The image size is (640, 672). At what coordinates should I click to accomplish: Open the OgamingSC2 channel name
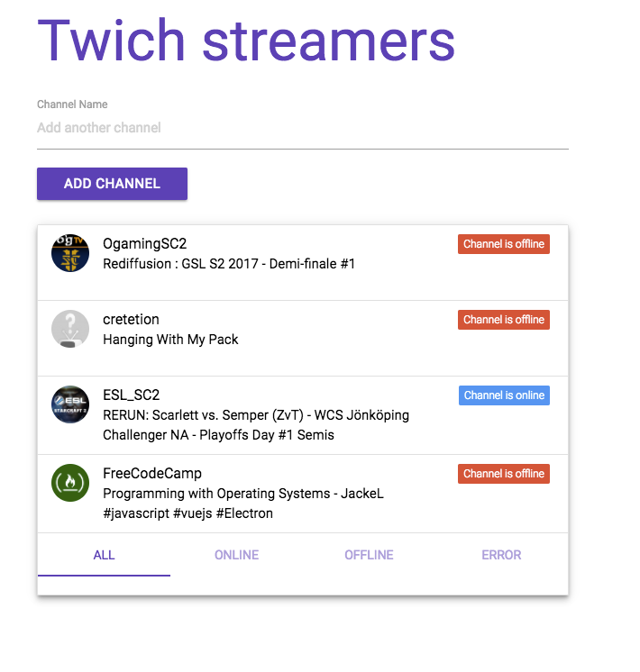144,243
